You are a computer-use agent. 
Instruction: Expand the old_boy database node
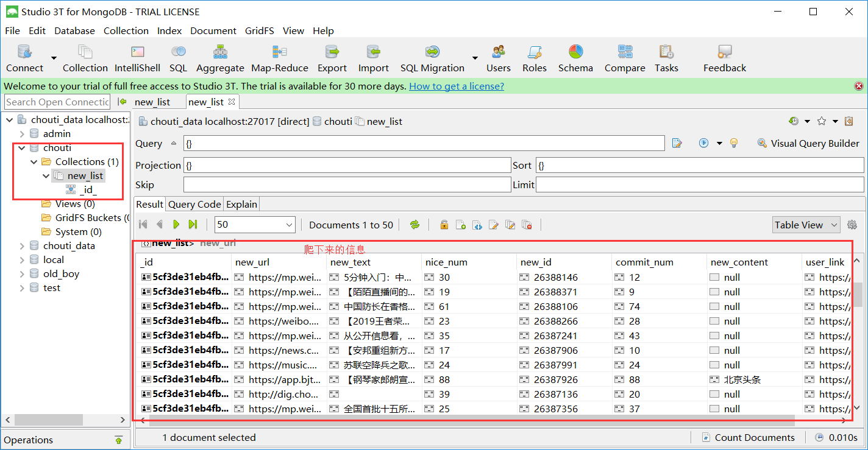coord(22,274)
